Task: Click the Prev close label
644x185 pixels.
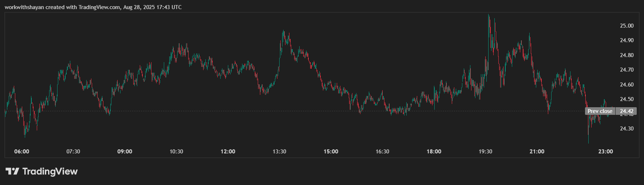Action: pos(600,111)
